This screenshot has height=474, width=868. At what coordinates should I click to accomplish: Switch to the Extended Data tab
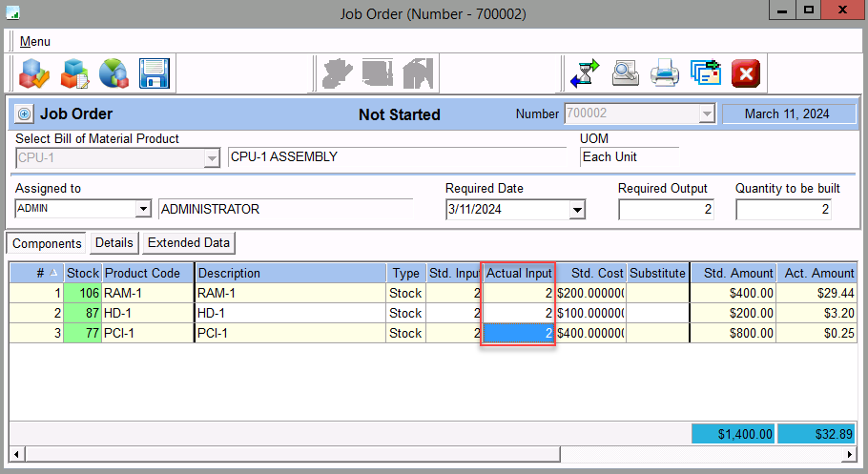[x=189, y=243]
